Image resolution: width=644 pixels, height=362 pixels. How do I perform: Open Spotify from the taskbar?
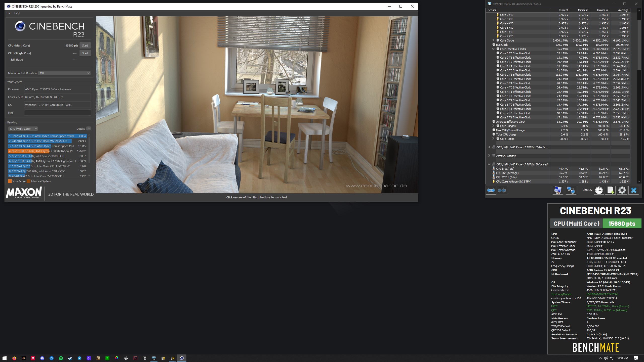pyautogui.click(x=61, y=358)
